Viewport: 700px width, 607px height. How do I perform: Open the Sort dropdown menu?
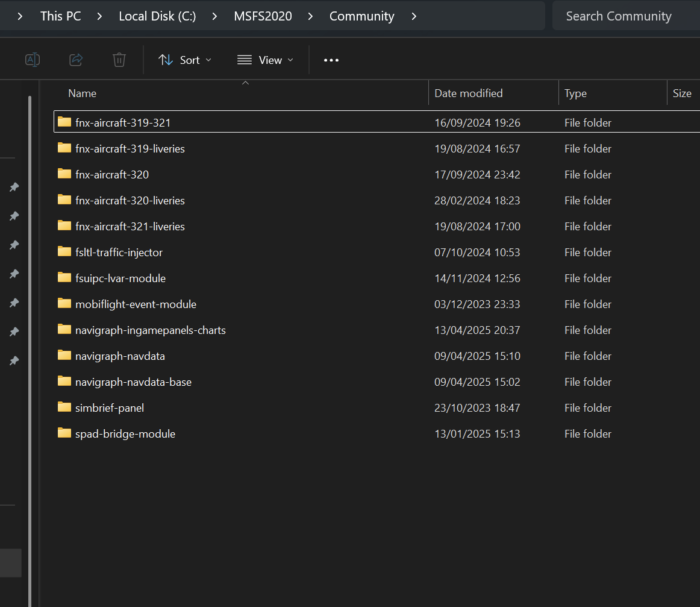[185, 60]
